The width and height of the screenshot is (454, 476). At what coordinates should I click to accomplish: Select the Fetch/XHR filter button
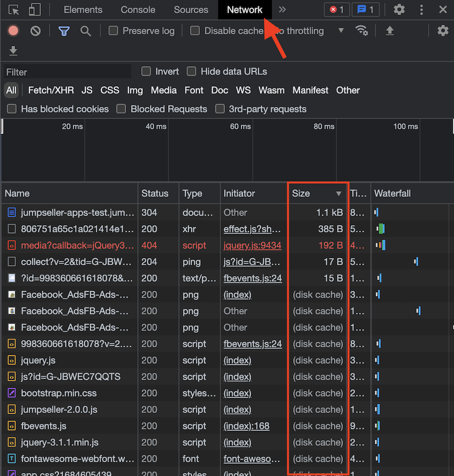point(51,90)
